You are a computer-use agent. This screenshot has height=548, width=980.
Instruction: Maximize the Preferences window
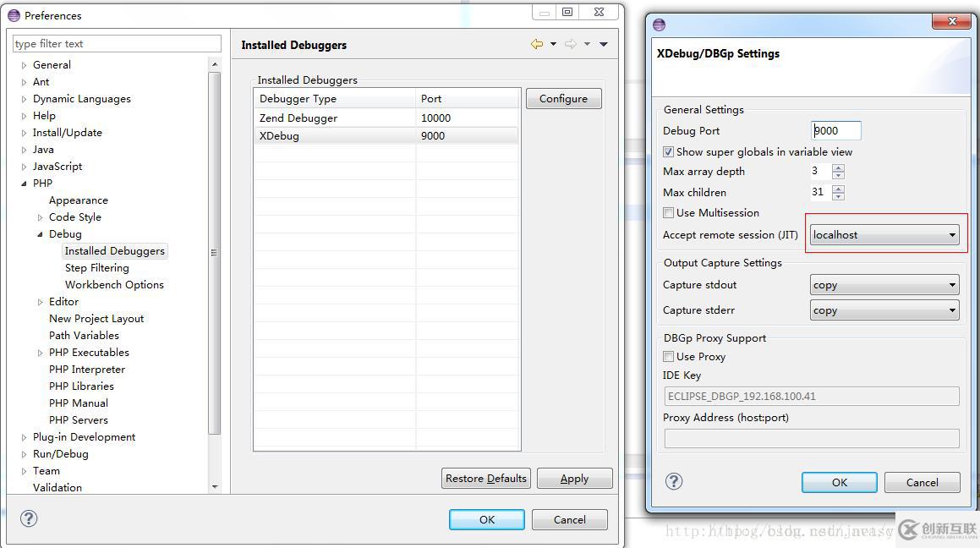click(567, 12)
